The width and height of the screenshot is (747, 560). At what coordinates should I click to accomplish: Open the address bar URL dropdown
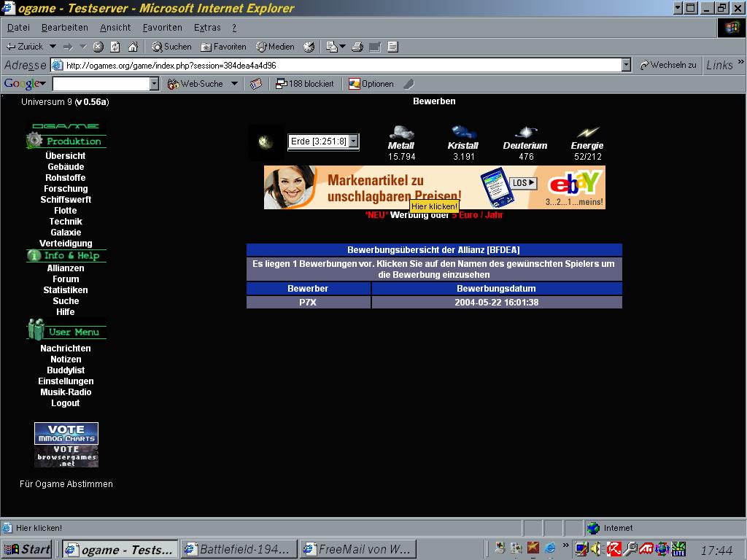point(626,65)
